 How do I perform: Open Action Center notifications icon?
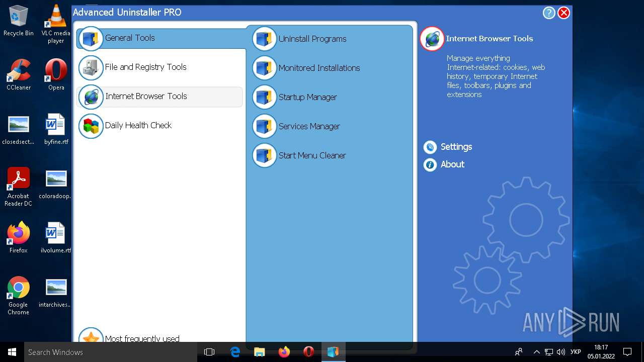pyautogui.click(x=627, y=352)
